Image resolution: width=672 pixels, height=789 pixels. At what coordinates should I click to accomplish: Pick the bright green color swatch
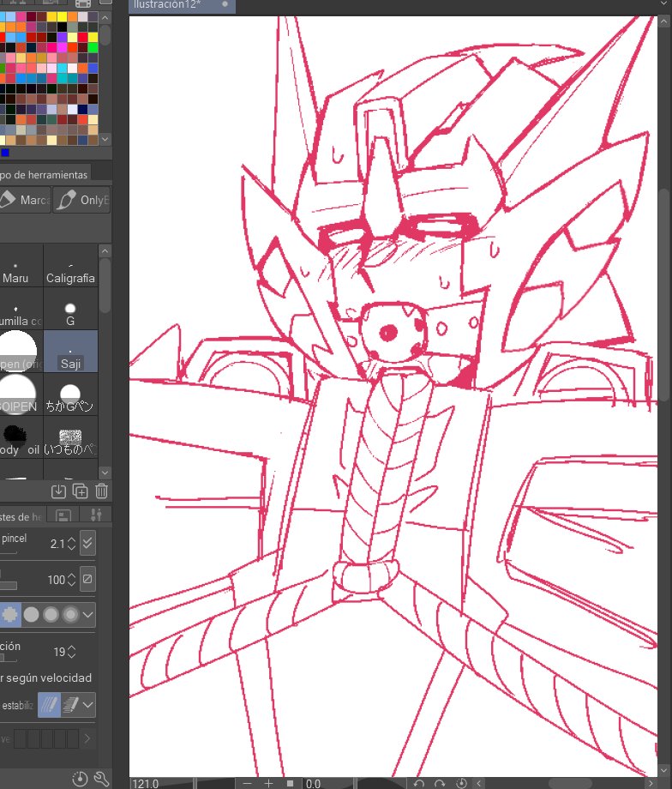click(93, 48)
